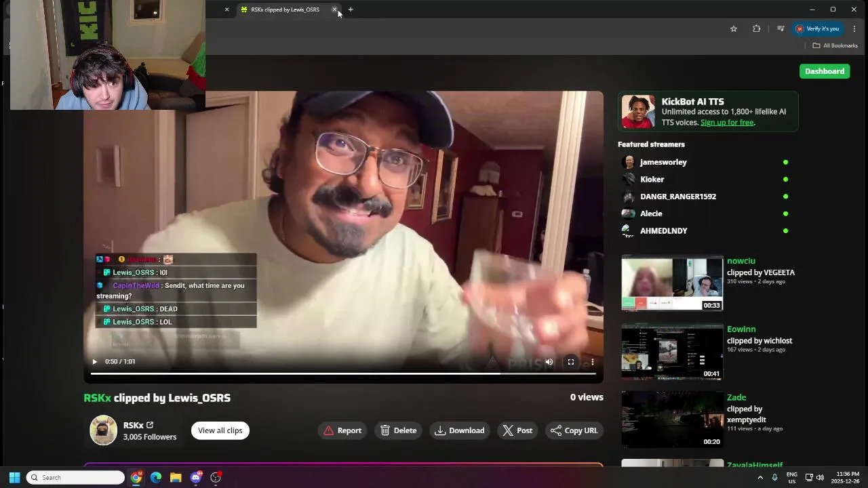Mute the video volume speaker icon

549,362
